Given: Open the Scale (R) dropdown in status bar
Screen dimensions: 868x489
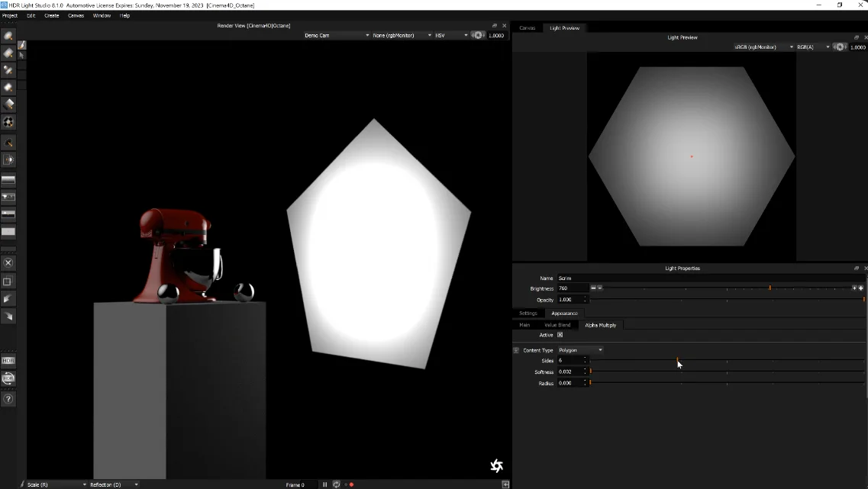Looking at the screenshot, I should [x=57, y=484].
